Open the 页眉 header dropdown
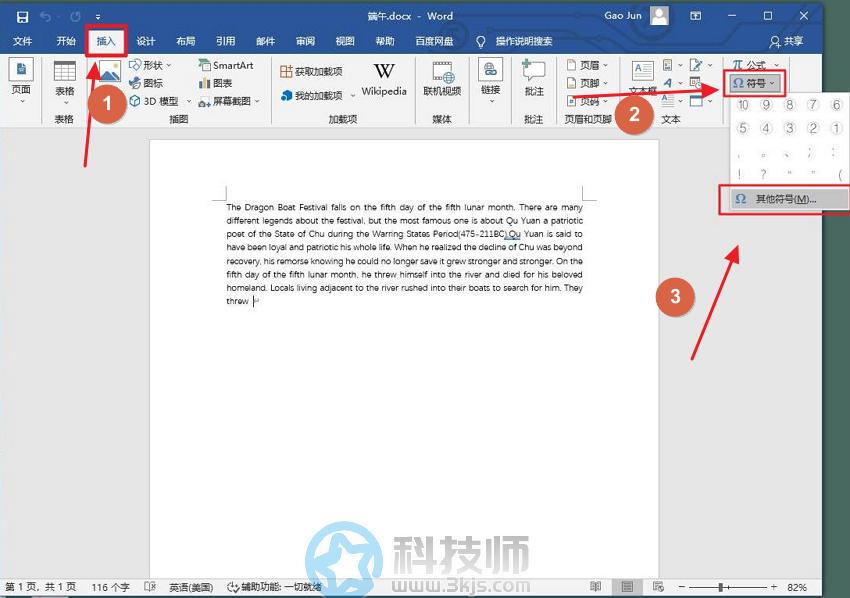This screenshot has width=850, height=598. click(x=587, y=65)
